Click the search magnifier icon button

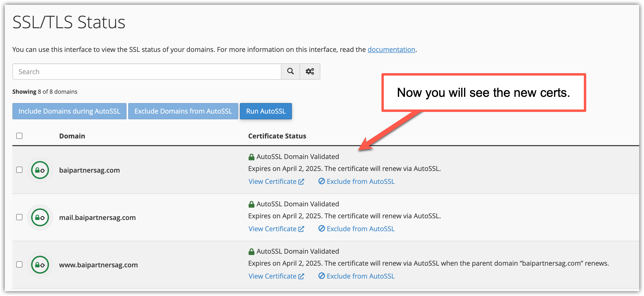pyautogui.click(x=290, y=71)
